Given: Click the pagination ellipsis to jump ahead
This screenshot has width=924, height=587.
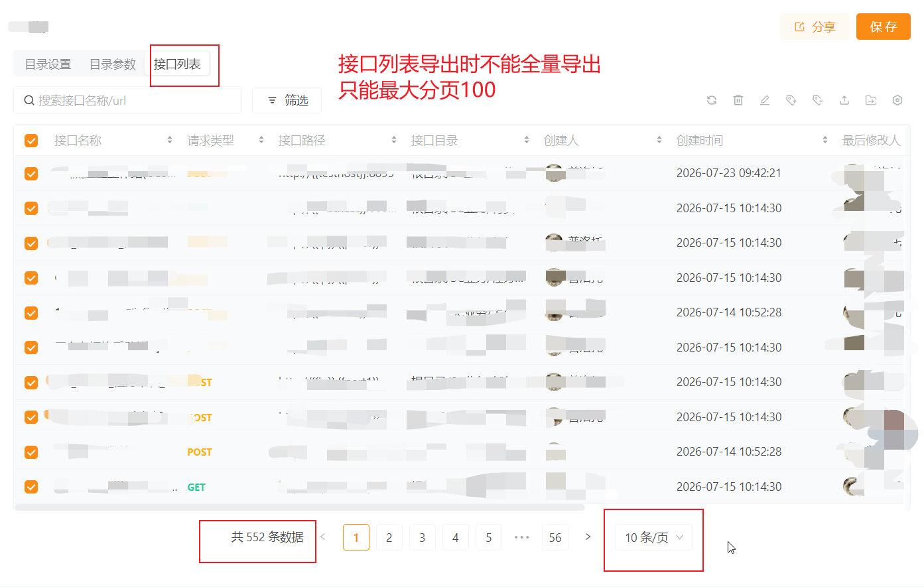Looking at the screenshot, I should tap(522, 537).
